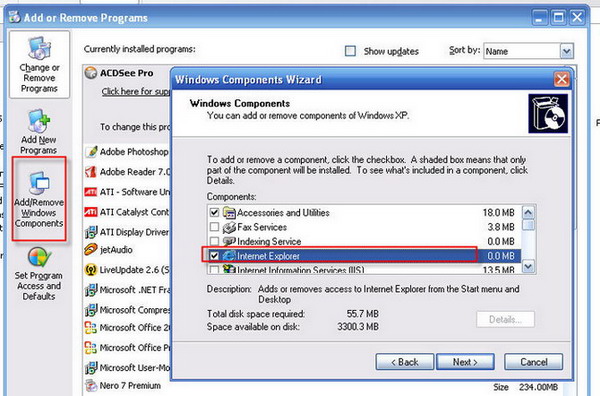Select first Microsoft Office entry icon

[91, 328]
